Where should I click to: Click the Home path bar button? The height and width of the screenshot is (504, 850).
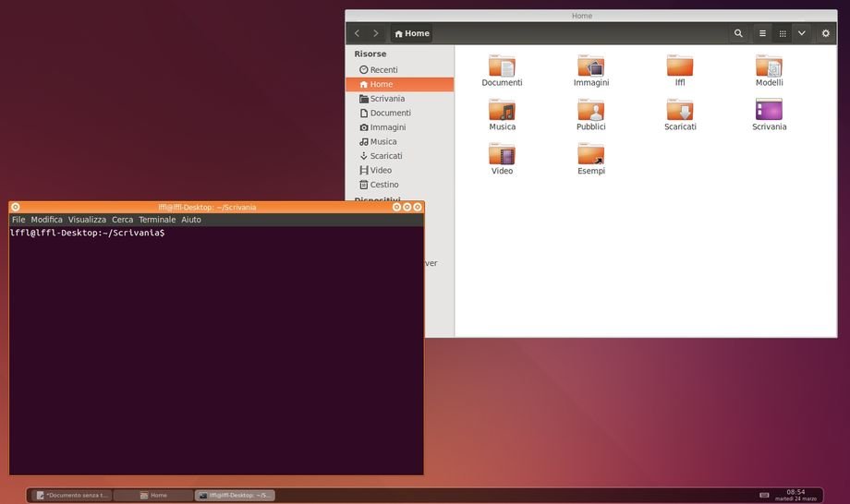coord(412,33)
